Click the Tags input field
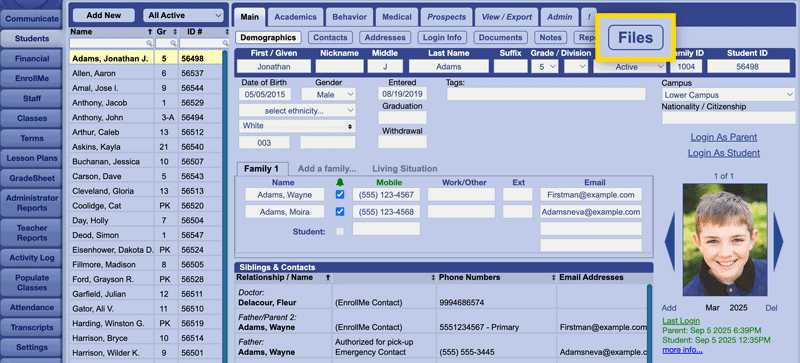Screen dimensions: 800x363 546,94
